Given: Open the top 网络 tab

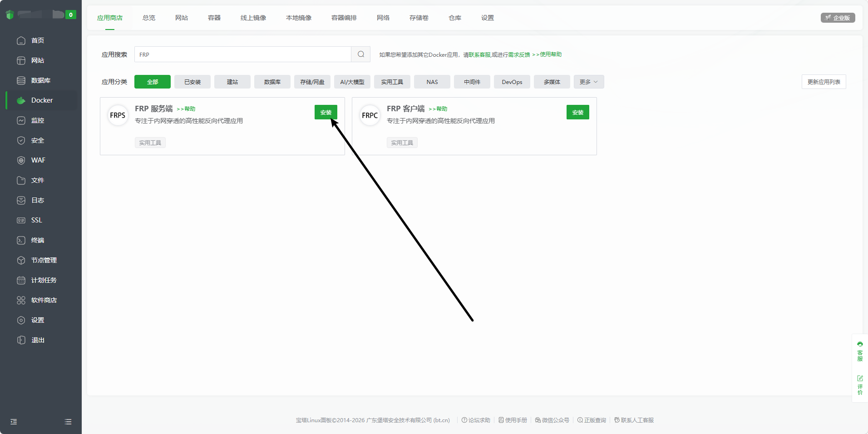Looking at the screenshot, I should click(x=383, y=18).
